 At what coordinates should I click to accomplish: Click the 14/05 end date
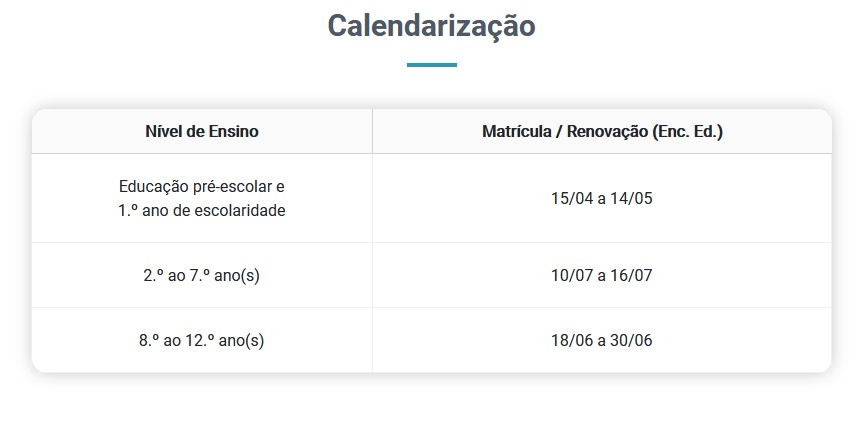tap(632, 198)
